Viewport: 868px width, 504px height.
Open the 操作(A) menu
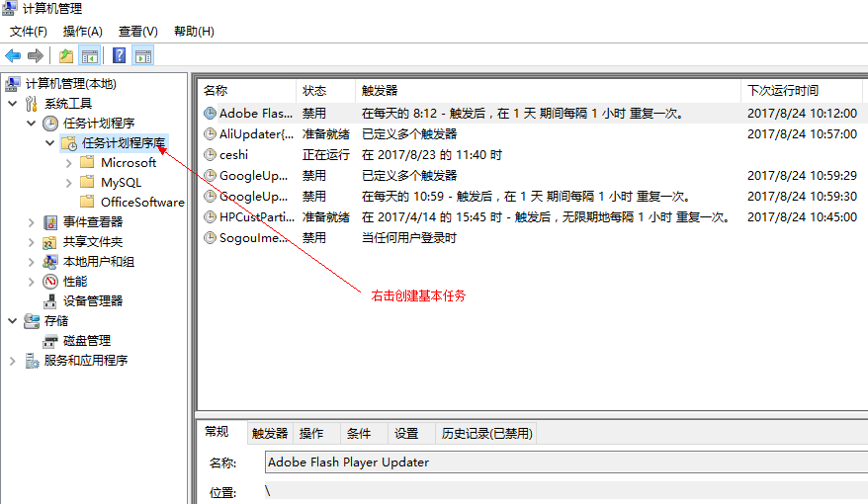[82, 32]
